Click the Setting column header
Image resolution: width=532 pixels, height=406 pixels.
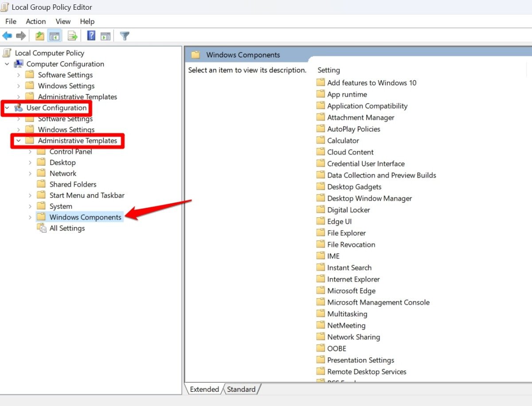tap(329, 70)
